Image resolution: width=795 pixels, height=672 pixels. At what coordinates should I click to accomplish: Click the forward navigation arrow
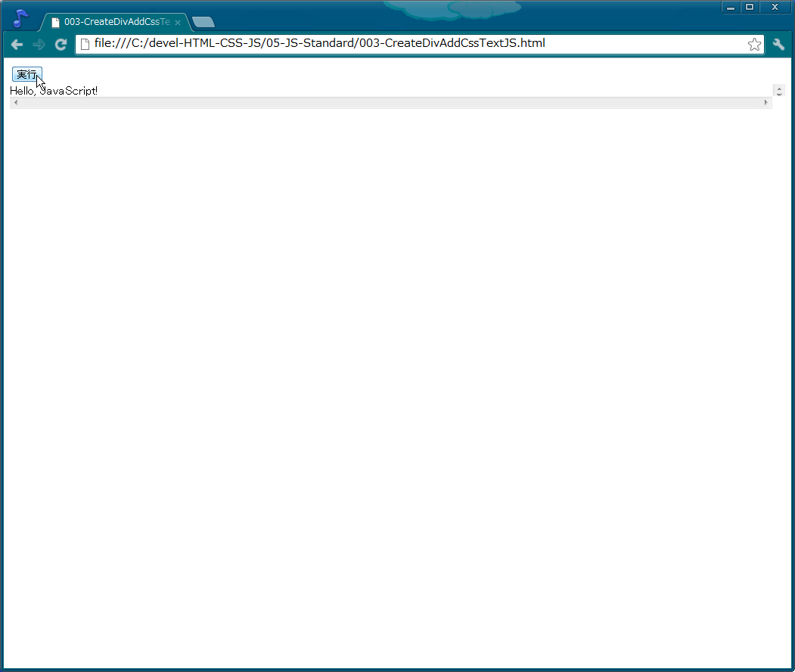39,45
